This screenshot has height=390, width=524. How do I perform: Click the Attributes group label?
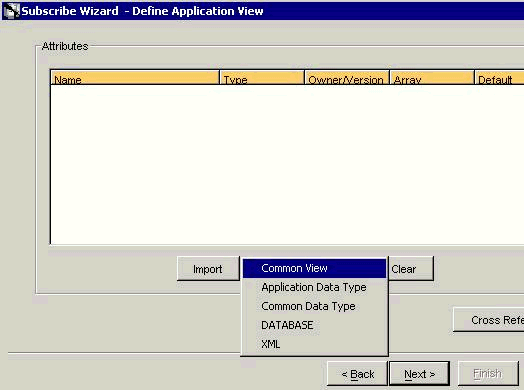(x=65, y=46)
